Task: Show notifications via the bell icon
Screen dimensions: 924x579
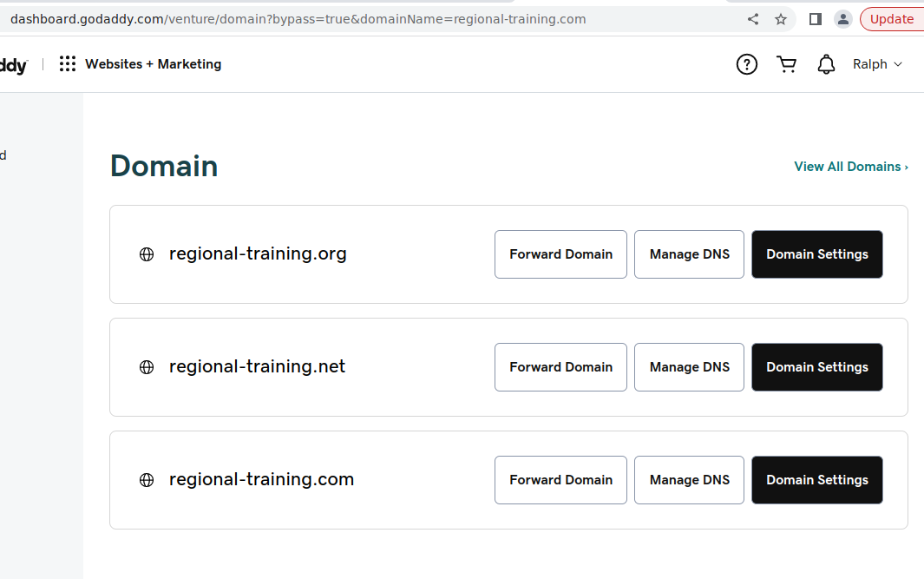Action: tap(827, 64)
